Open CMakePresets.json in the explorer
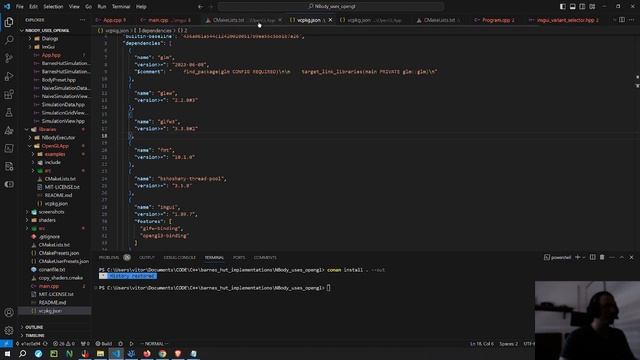 point(59,253)
